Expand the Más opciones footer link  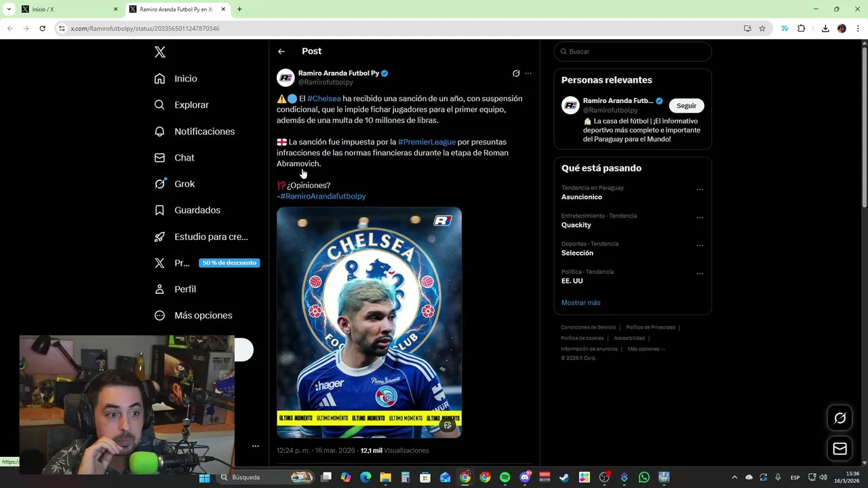pos(646,349)
